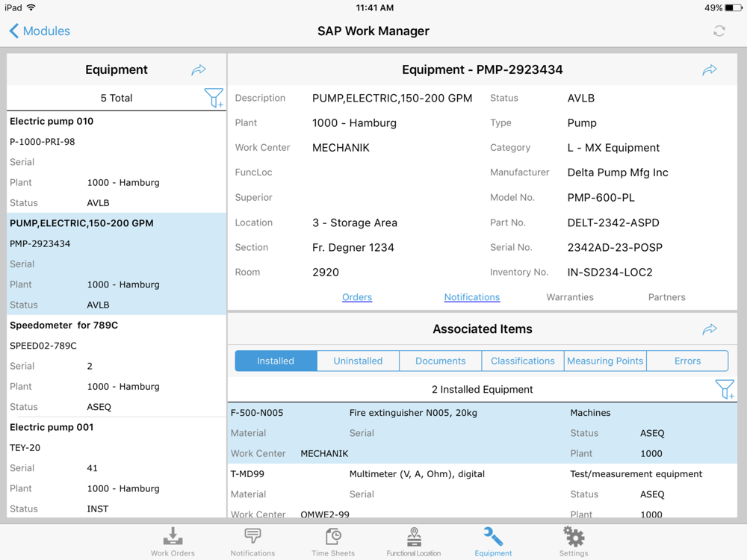Open Time Sheets module
This screenshot has height=560, width=747.
point(333,541)
